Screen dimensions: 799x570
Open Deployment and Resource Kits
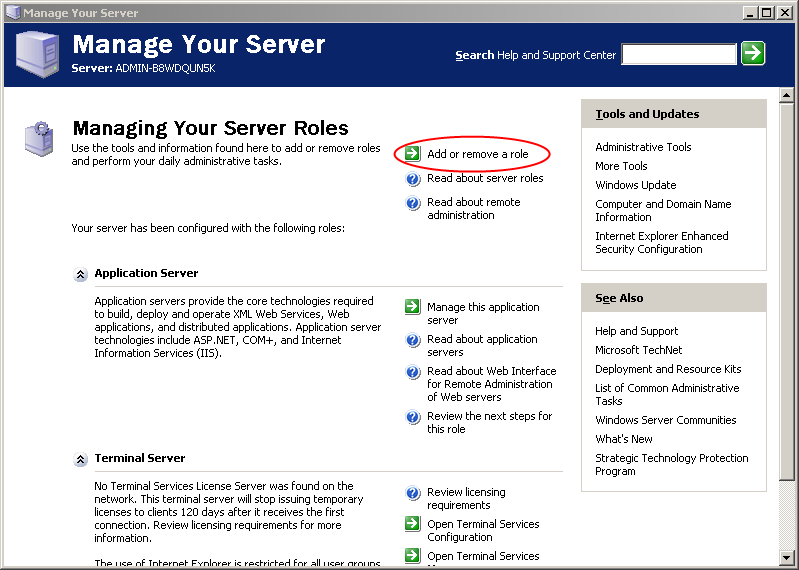coord(668,369)
